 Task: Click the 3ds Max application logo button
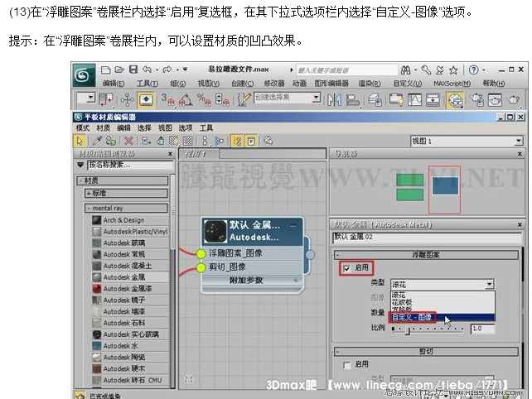click(x=84, y=75)
